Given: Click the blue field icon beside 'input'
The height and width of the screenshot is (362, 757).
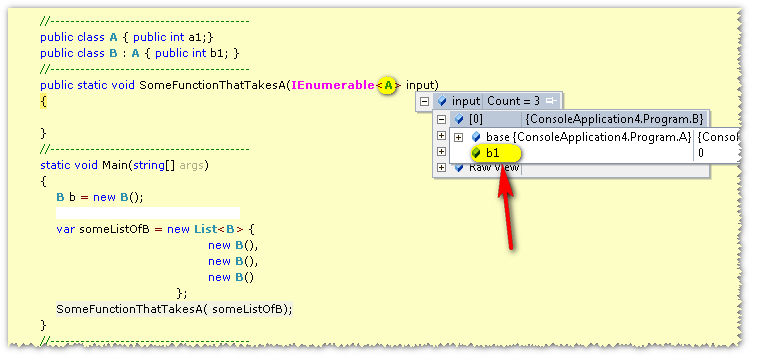Looking at the screenshot, I should click(x=441, y=101).
